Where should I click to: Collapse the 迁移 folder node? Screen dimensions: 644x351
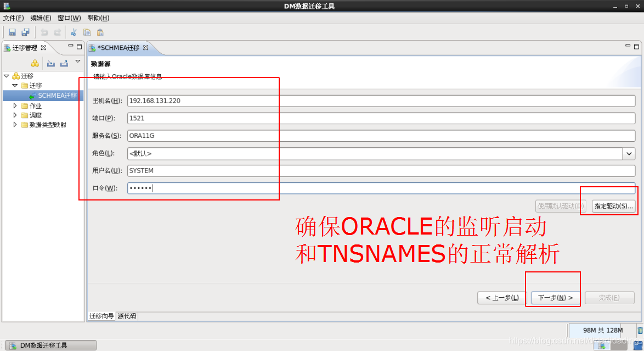click(15, 86)
